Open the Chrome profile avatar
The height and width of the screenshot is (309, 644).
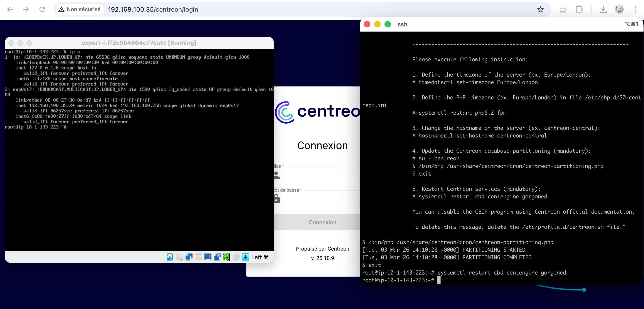point(619,9)
